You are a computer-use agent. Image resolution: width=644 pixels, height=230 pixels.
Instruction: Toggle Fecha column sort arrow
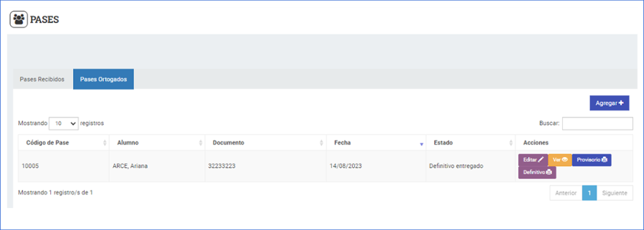click(421, 144)
